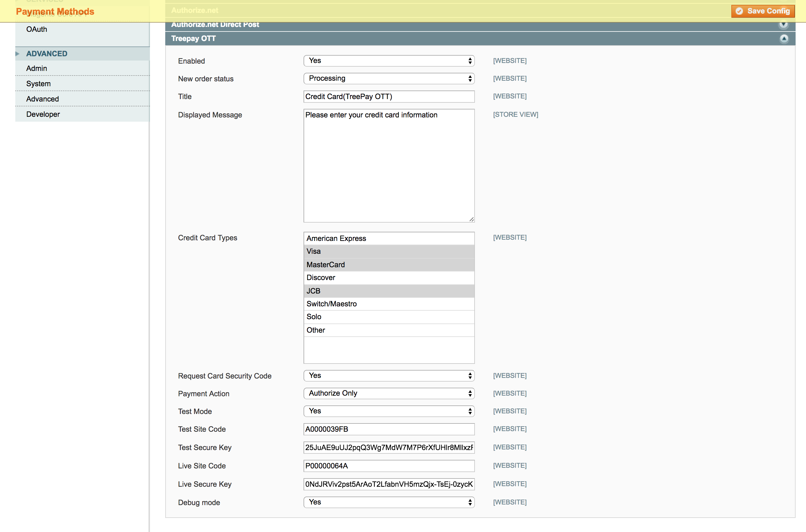Open the Enabled dropdown
Viewport: 806px width, 532px height.
(x=389, y=61)
